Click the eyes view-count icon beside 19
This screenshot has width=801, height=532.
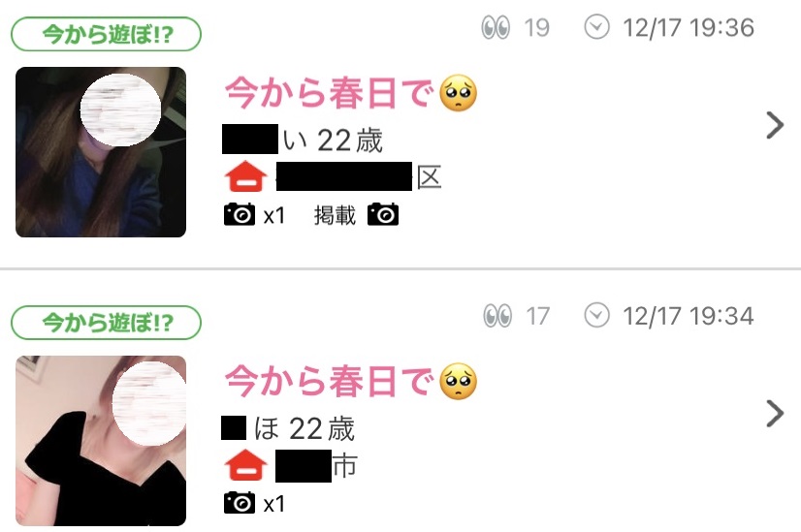pos(495,27)
